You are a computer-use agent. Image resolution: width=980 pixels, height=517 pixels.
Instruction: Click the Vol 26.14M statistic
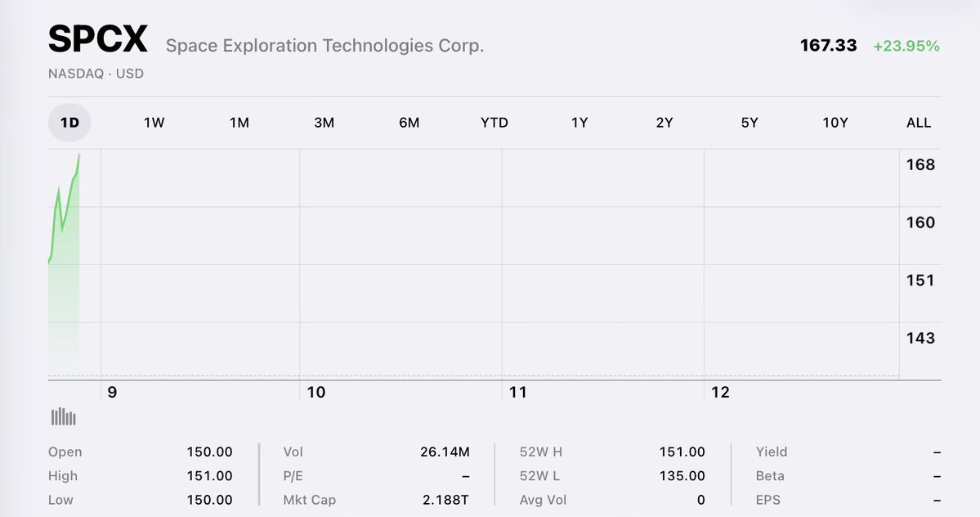click(x=376, y=452)
